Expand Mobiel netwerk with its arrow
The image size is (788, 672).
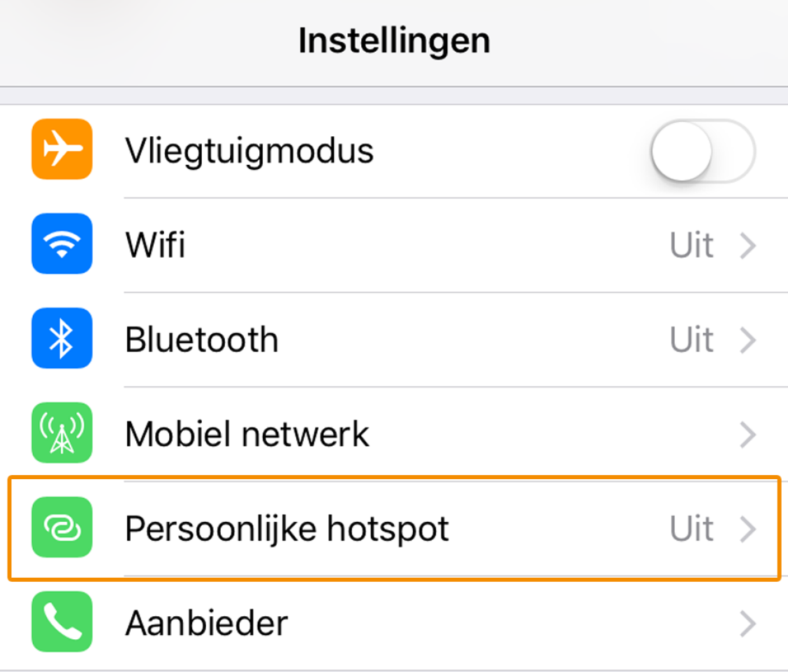[x=749, y=433]
